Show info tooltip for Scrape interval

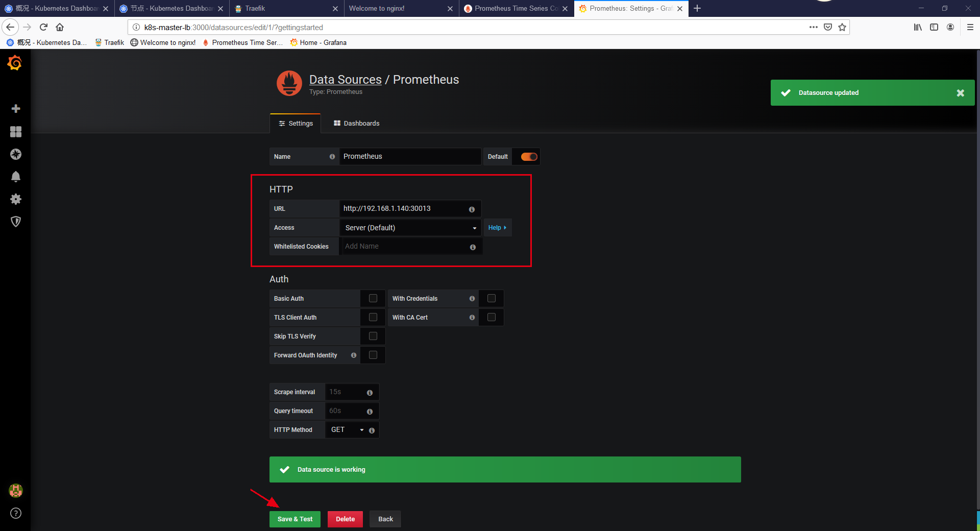pos(370,393)
